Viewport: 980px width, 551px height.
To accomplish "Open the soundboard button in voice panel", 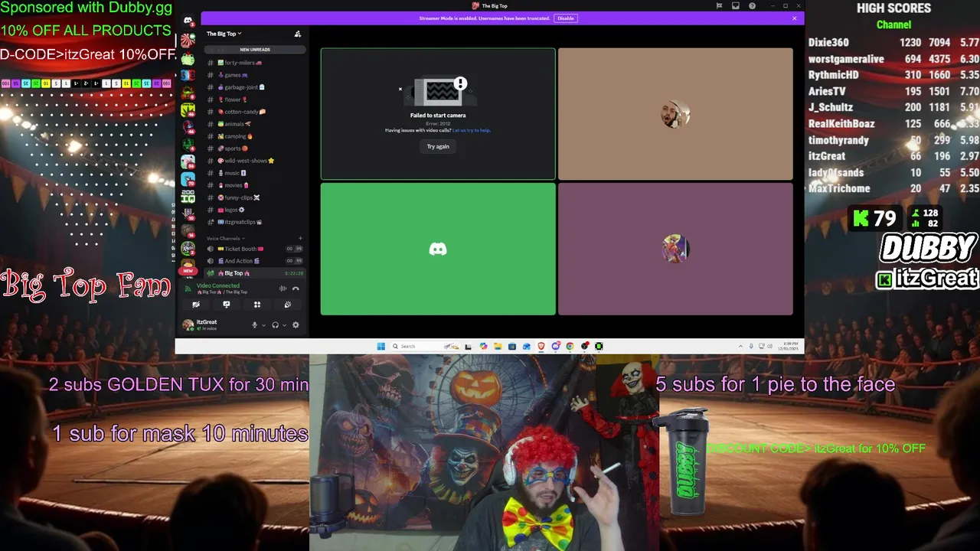I will [288, 305].
